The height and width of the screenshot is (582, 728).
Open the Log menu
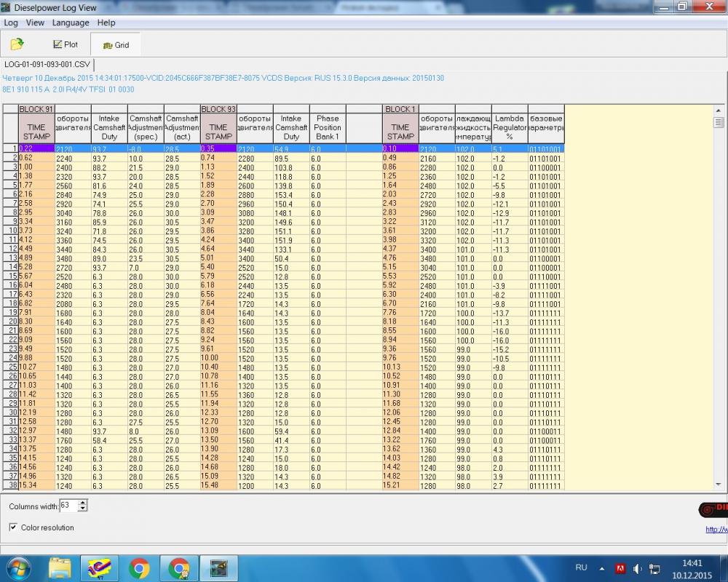(x=11, y=23)
